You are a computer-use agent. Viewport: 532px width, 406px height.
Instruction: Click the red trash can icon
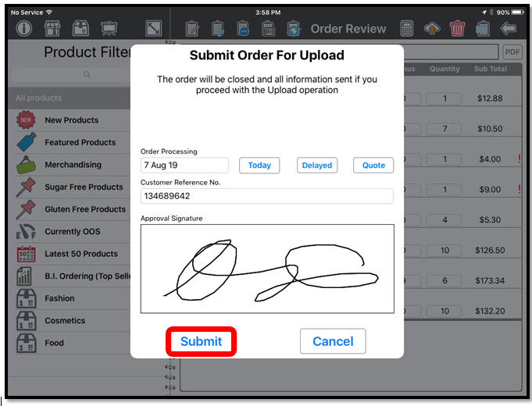pyautogui.click(x=457, y=28)
